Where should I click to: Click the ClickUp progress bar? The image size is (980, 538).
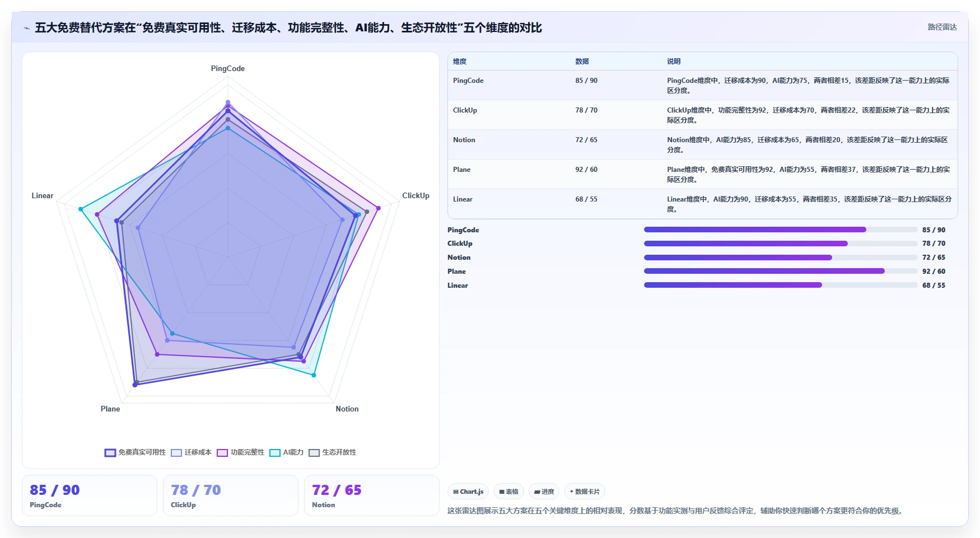point(780,244)
